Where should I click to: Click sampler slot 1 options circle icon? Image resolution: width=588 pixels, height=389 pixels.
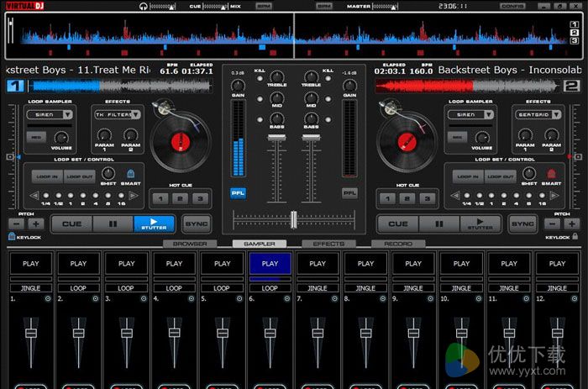pyautogui.click(x=48, y=298)
